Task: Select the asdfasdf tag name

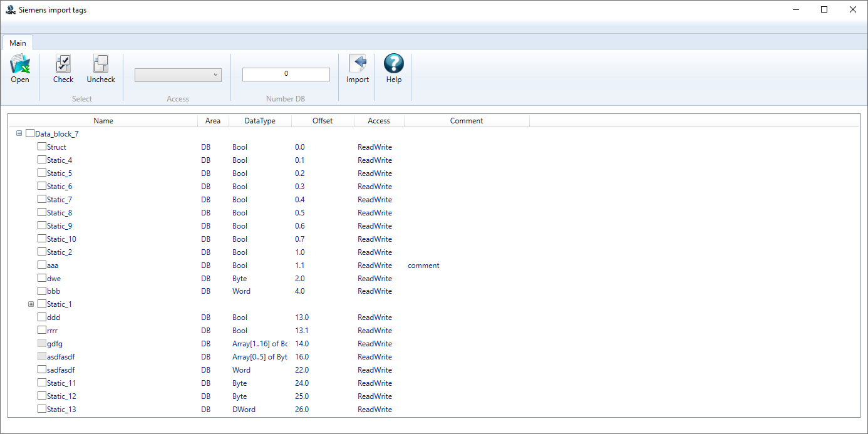Action: coord(61,357)
